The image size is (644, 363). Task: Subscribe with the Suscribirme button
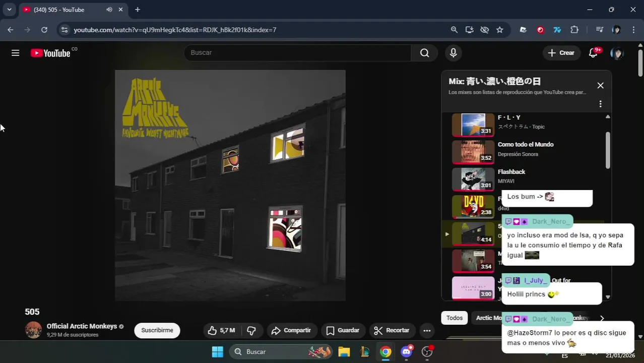[x=157, y=330]
